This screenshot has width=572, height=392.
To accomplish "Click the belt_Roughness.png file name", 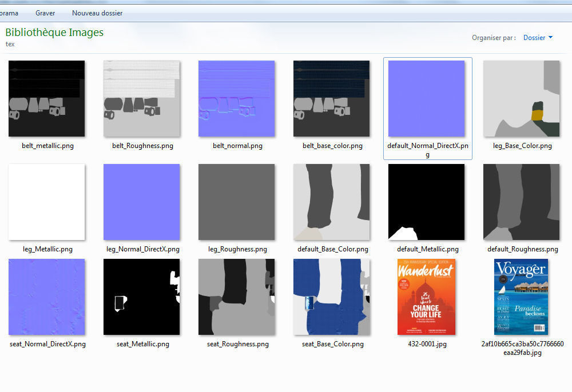I will (x=142, y=146).
